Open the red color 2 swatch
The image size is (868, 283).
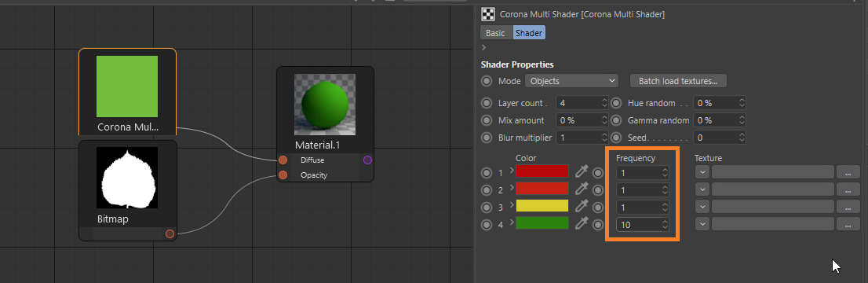(x=542, y=189)
